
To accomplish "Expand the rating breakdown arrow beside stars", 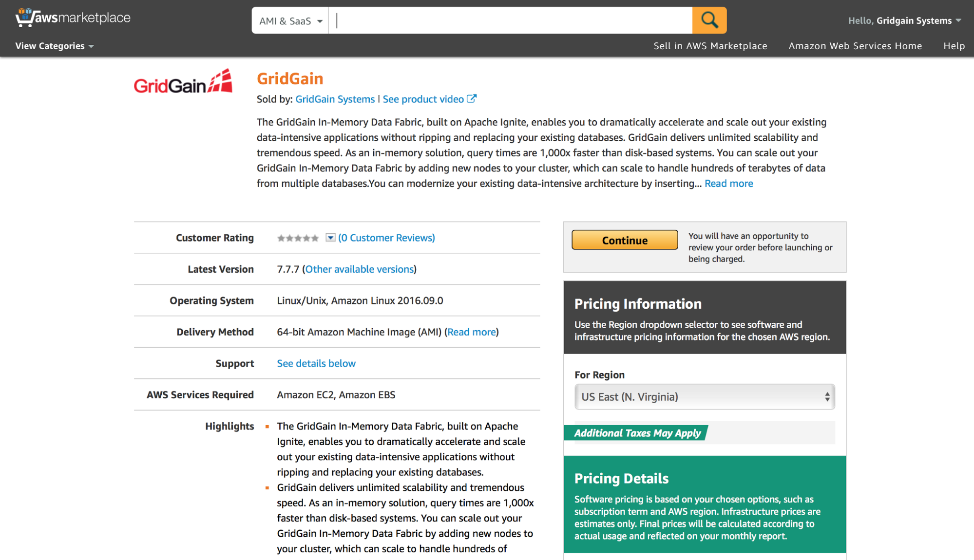I will (x=330, y=238).
